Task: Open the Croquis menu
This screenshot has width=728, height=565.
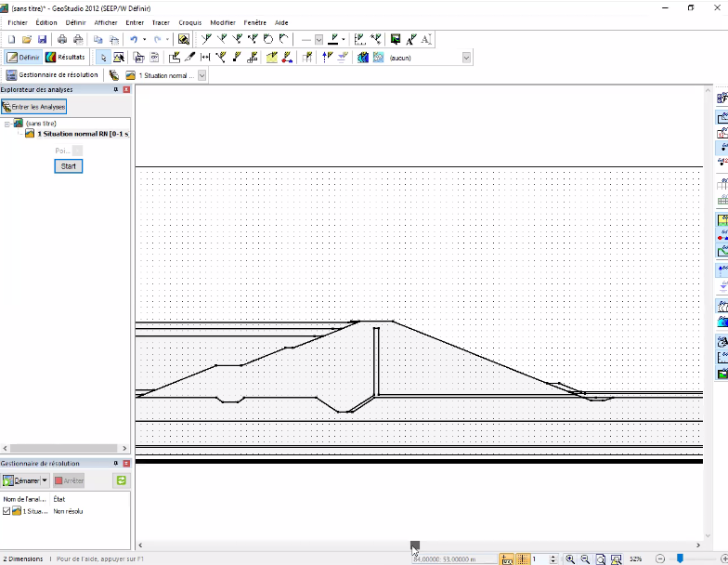Action: (x=189, y=22)
